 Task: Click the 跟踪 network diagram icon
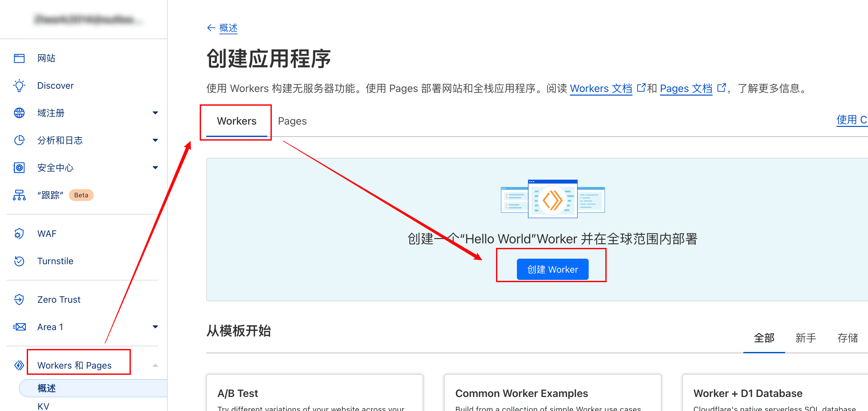pyautogui.click(x=19, y=195)
